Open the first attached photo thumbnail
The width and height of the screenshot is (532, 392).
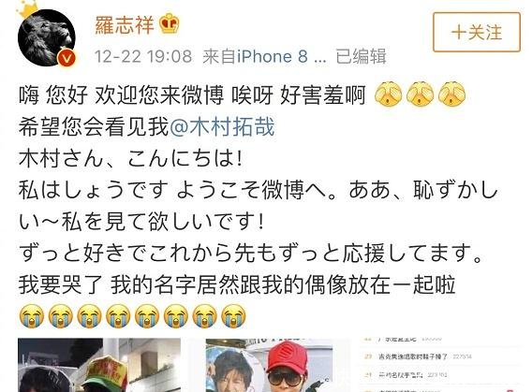pos(99,365)
